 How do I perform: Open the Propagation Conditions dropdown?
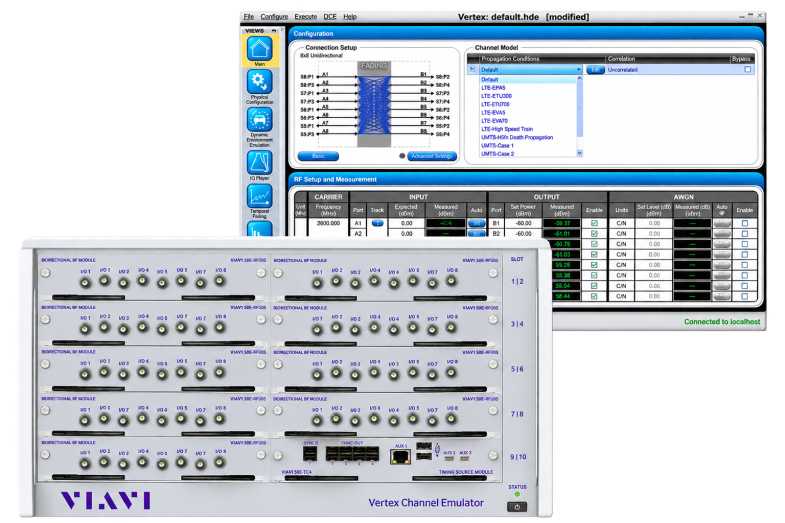pyautogui.click(x=531, y=70)
